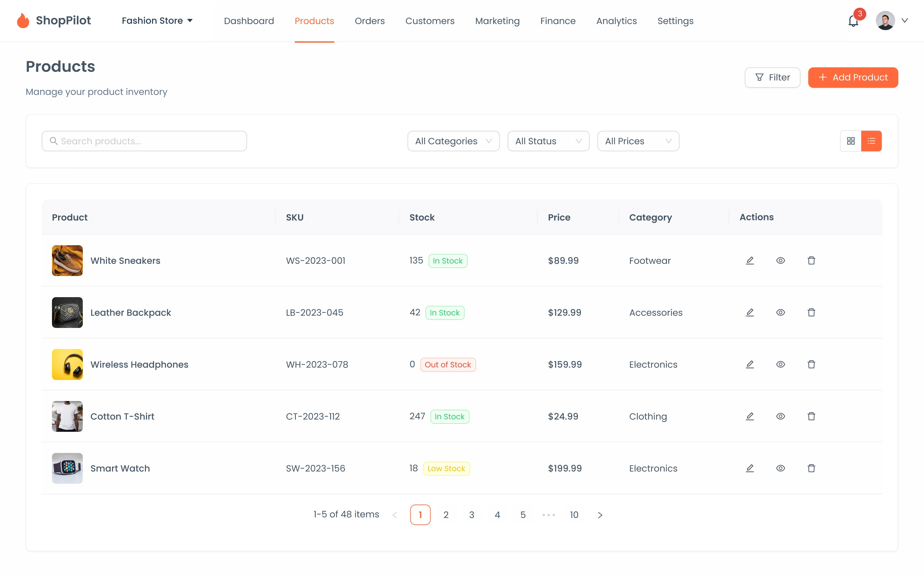The width and height of the screenshot is (924, 577).
Task: Click the Search products input field
Action: (144, 141)
